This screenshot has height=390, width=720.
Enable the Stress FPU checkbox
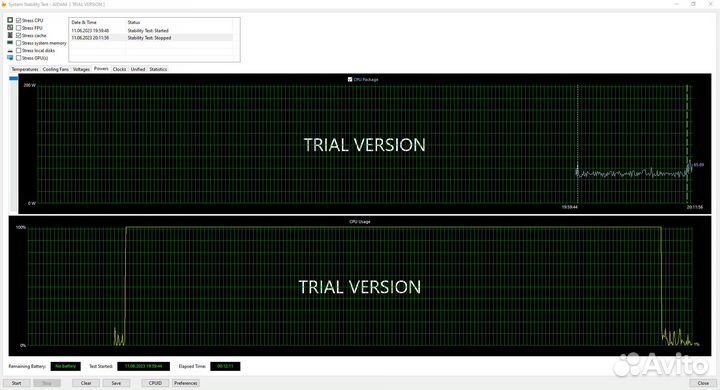[x=18, y=28]
